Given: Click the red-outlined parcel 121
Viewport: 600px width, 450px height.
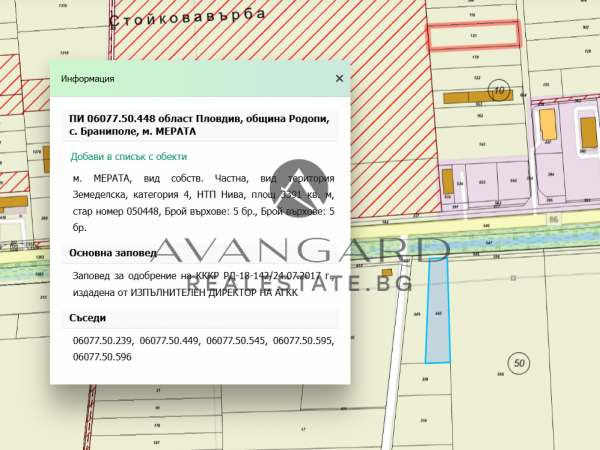Looking at the screenshot, I should [x=474, y=36].
